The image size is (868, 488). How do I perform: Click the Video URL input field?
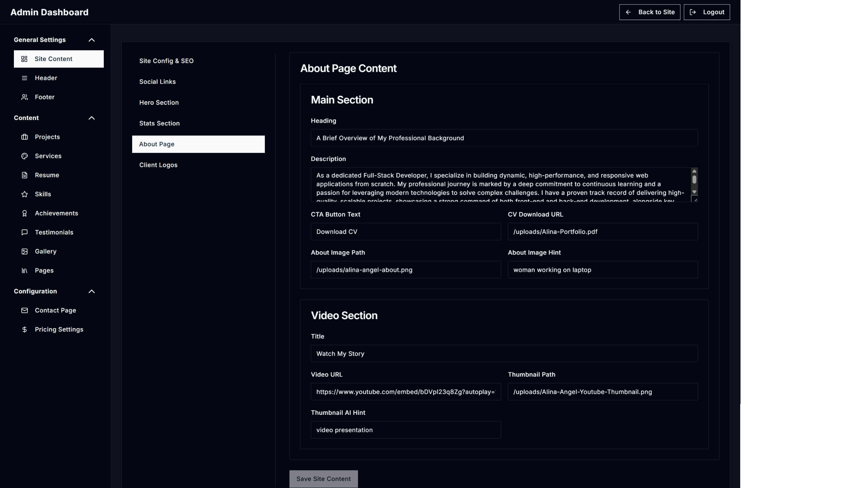coord(406,392)
